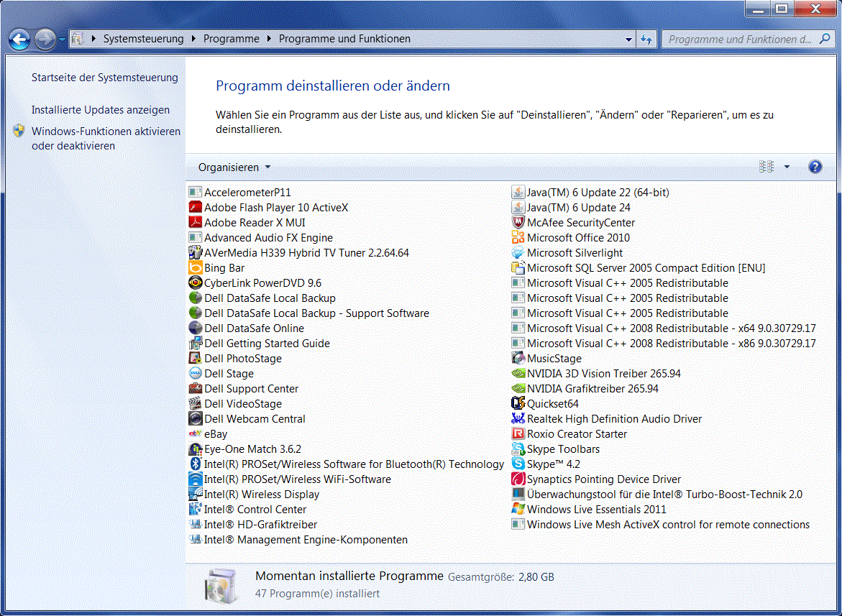Select NVIDIA 3D Vision Treiber 265.94 entry
Image resolution: width=842 pixels, height=616 pixels.
coord(596,373)
